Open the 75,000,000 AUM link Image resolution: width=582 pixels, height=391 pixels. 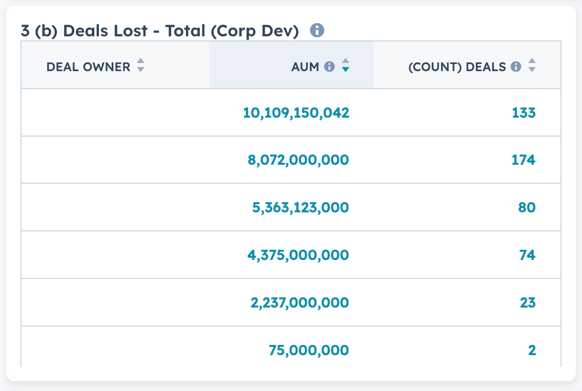point(309,350)
